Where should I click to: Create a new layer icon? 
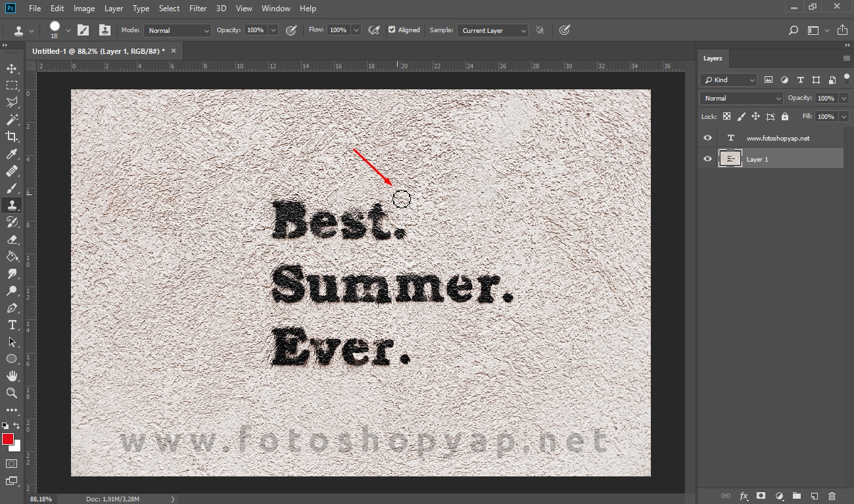coord(814,496)
